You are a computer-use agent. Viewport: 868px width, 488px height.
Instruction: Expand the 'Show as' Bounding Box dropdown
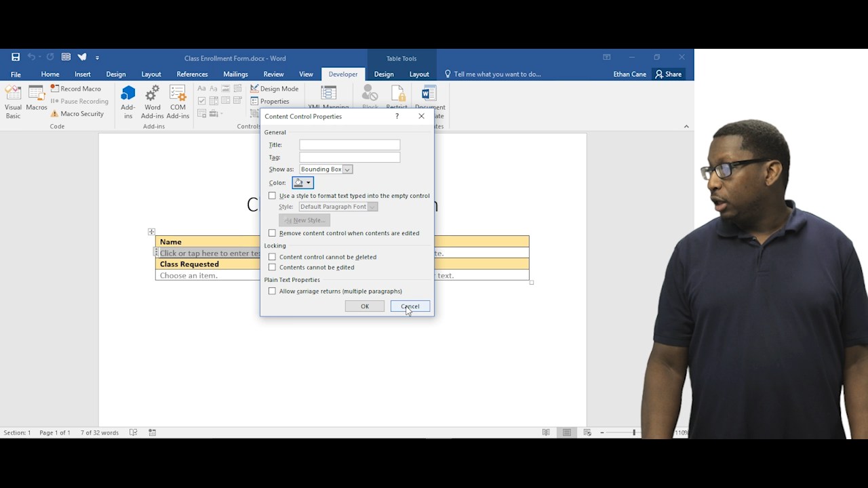pyautogui.click(x=347, y=169)
